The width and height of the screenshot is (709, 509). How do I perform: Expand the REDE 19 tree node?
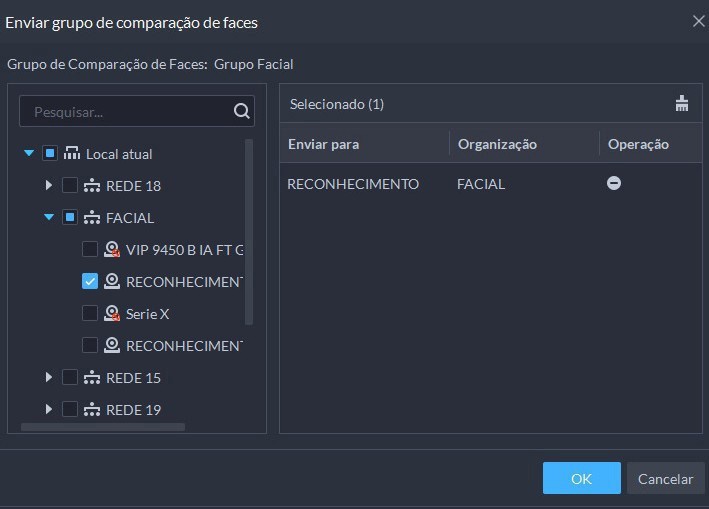49,409
